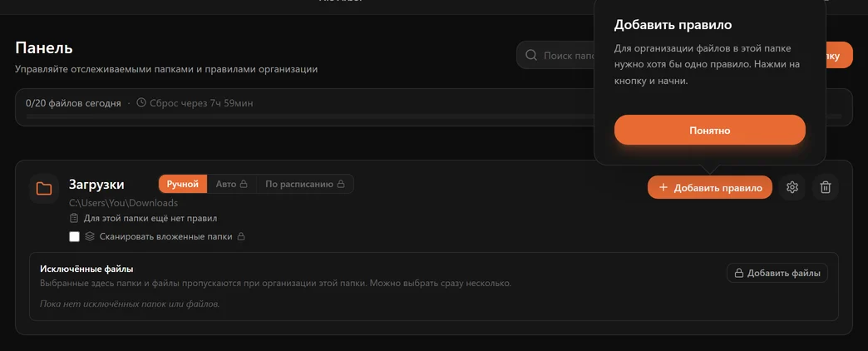Viewport: 868px width, 351px height.
Task: Enable the Сканировать вложенные папки checkbox
Action: point(74,237)
